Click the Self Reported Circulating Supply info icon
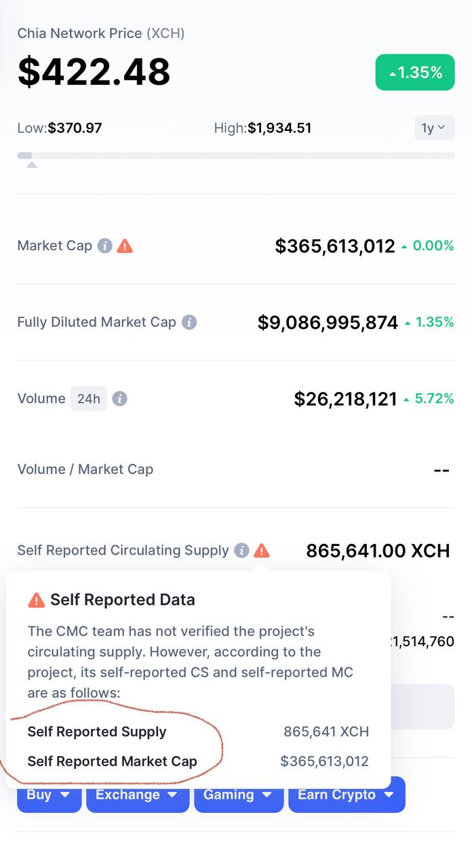Viewport: 472px width, 868px height. pyautogui.click(x=241, y=550)
